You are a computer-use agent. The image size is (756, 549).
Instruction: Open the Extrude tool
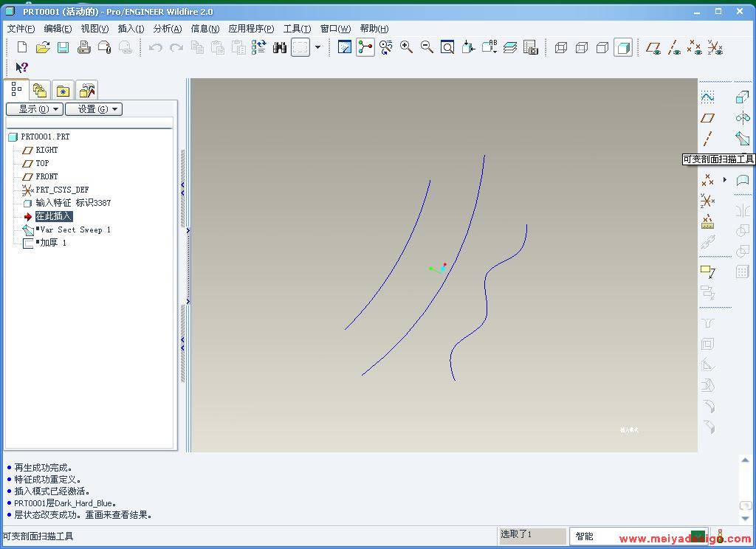coord(742,97)
